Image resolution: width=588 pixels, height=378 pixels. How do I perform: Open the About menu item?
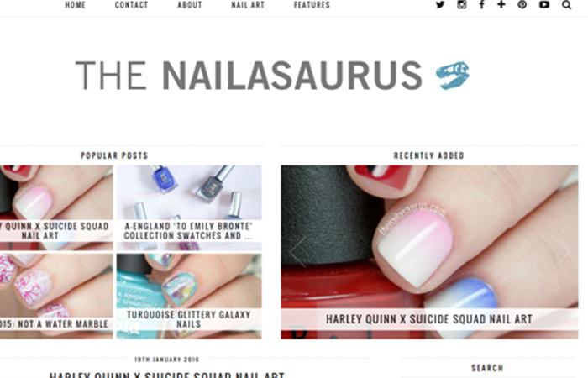click(x=189, y=5)
